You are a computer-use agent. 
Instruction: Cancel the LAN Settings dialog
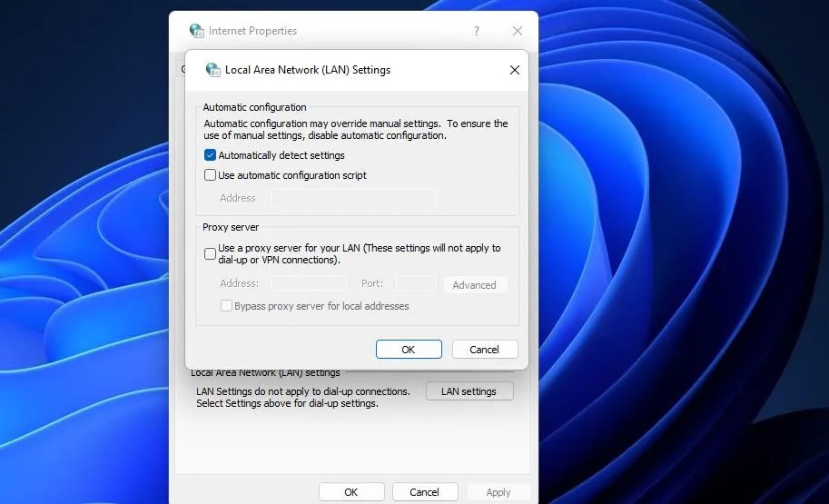click(484, 349)
